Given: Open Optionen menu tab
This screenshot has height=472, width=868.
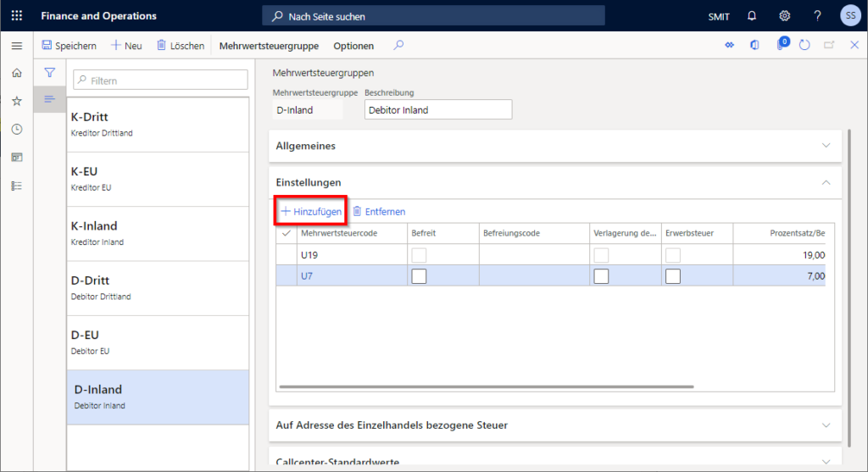Looking at the screenshot, I should (x=353, y=46).
